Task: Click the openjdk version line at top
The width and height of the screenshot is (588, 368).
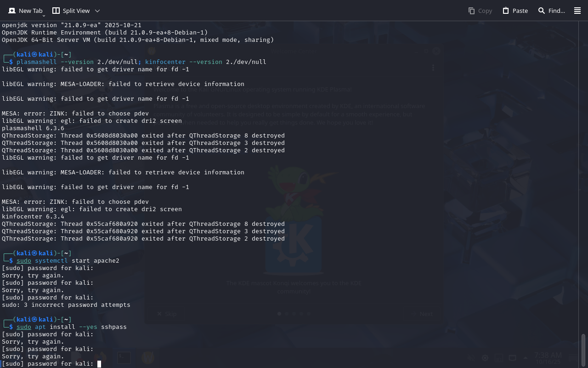Action: [72, 25]
